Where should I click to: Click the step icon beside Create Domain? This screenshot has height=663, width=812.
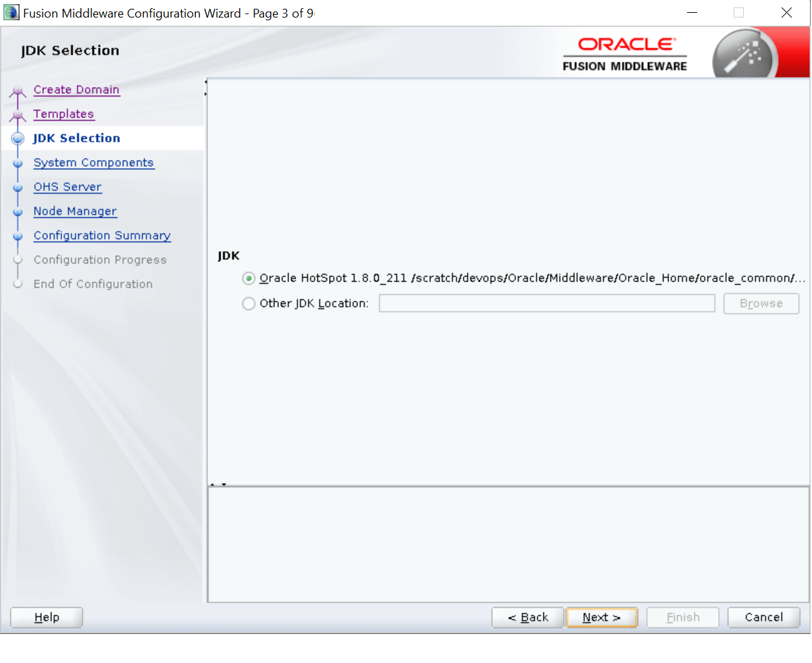click(x=19, y=89)
